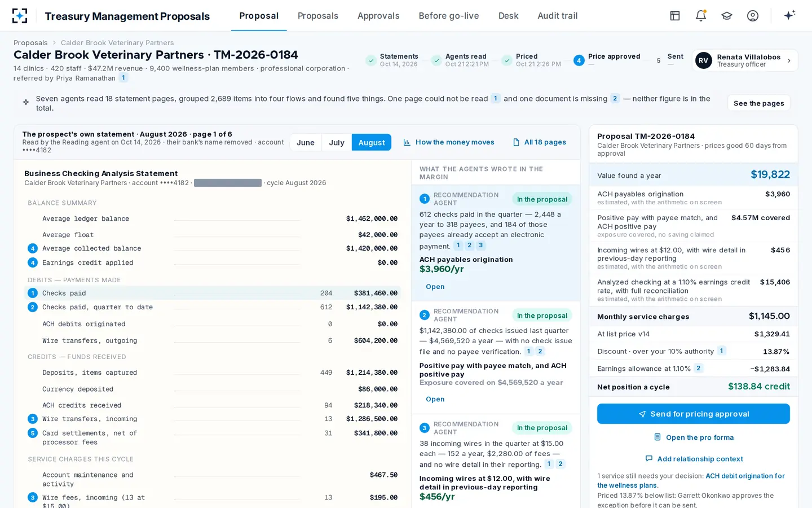Open the Desk tab
812x508 pixels.
click(508, 16)
